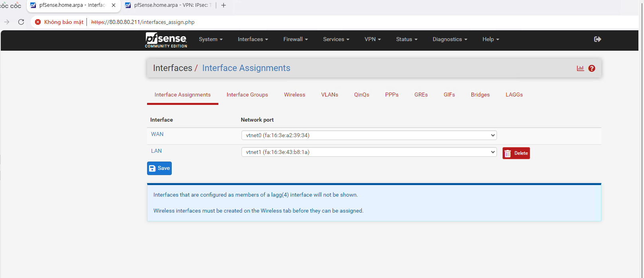The height and width of the screenshot is (278, 644).
Task: Switch to the Interface Groups tab
Action: [x=247, y=95]
